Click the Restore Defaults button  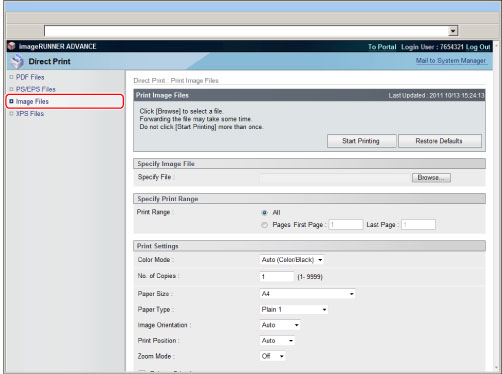coord(440,141)
